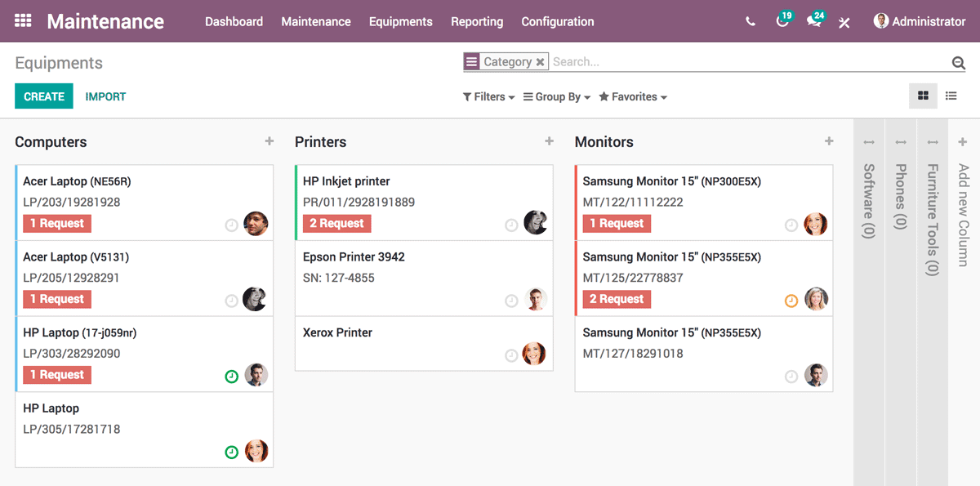
Task: Click the search magnifier icon
Action: tap(957, 61)
